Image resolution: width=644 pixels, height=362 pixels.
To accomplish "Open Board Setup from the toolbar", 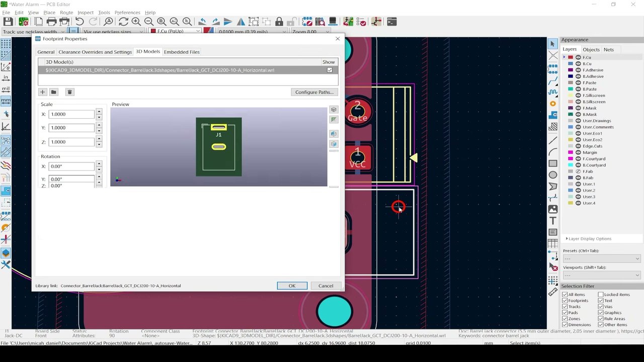I will pos(23,22).
